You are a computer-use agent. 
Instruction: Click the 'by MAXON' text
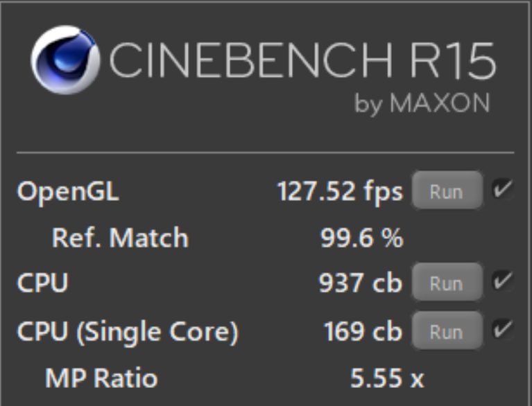coord(422,103)
